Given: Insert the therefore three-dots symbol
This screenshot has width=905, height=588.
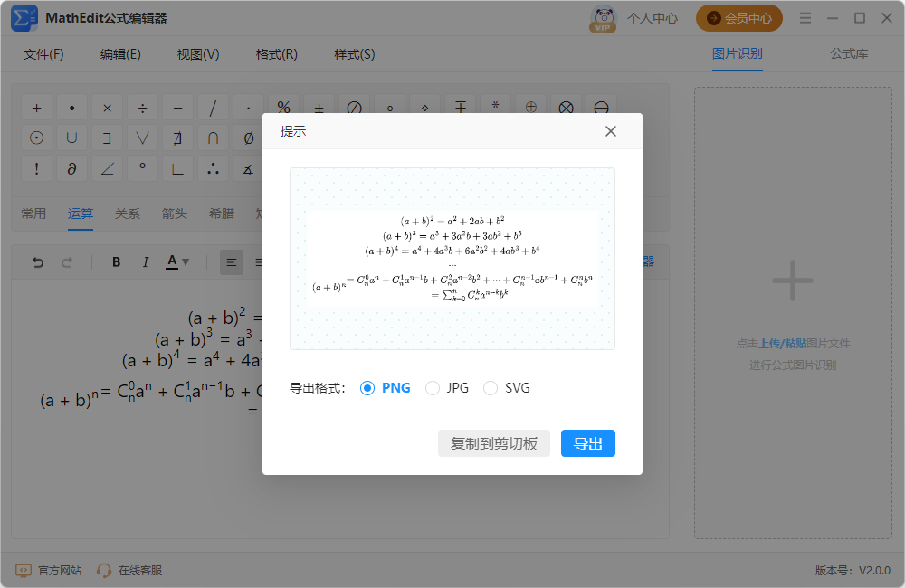Looking at the screenshot, I should tap(213, 168).
